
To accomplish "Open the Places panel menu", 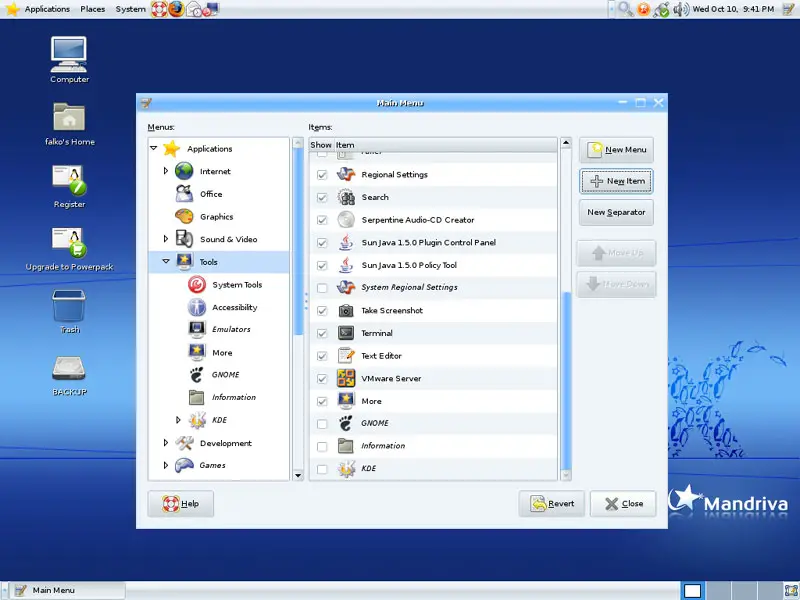I will pyautogui.click(x=92, y=9).
